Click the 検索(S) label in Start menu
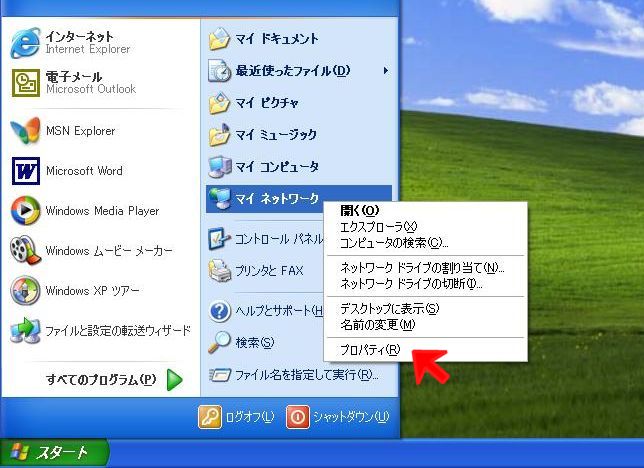The width and height of the screenshot is (644, 468). click(x=255, y=342)
